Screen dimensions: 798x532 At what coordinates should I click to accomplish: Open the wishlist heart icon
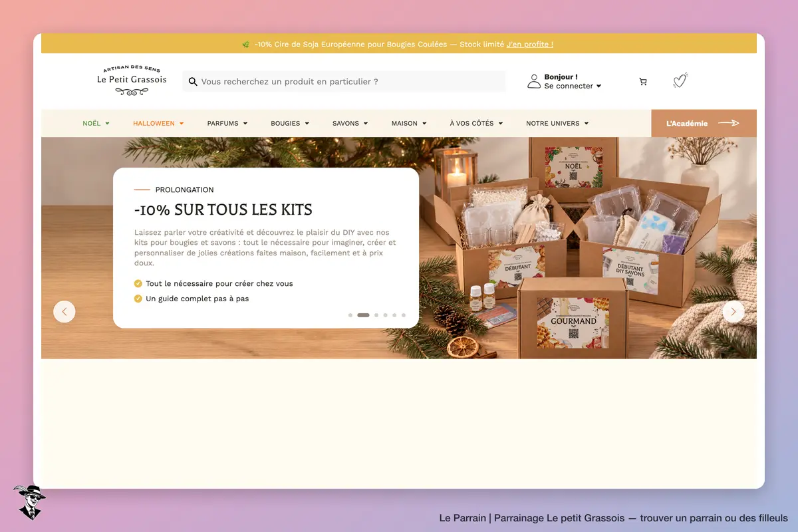679,80
